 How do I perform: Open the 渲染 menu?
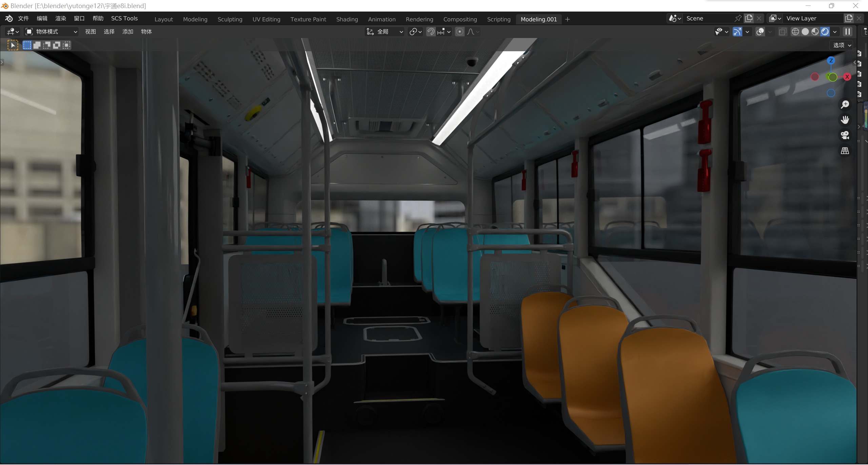[x=61, y=18]
